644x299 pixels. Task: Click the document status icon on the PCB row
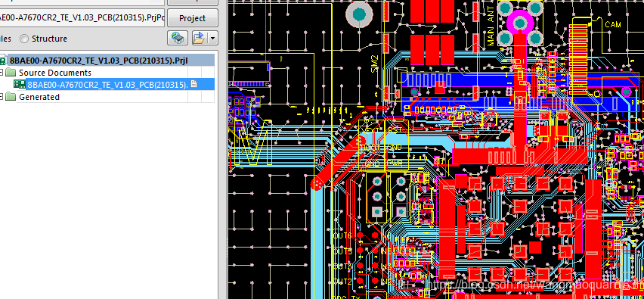(194, 84)
